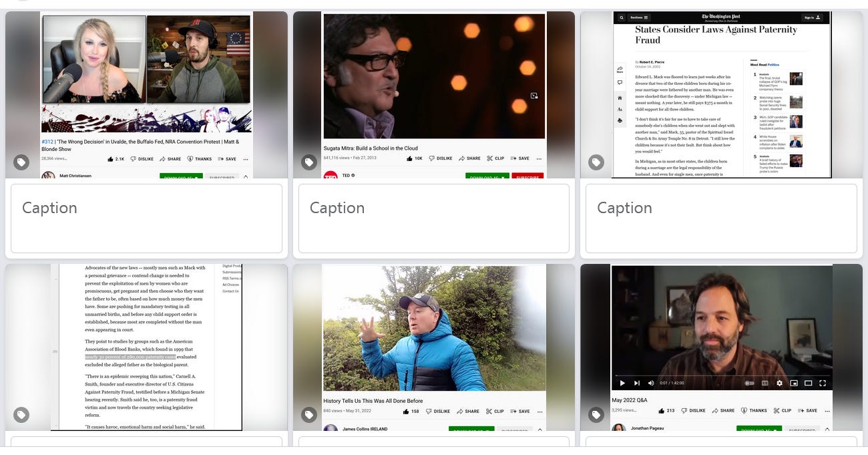Click SAVE under the May 2022 Q&A video
This screenshot has width=868, height=455.
click(x=807, y=411)
